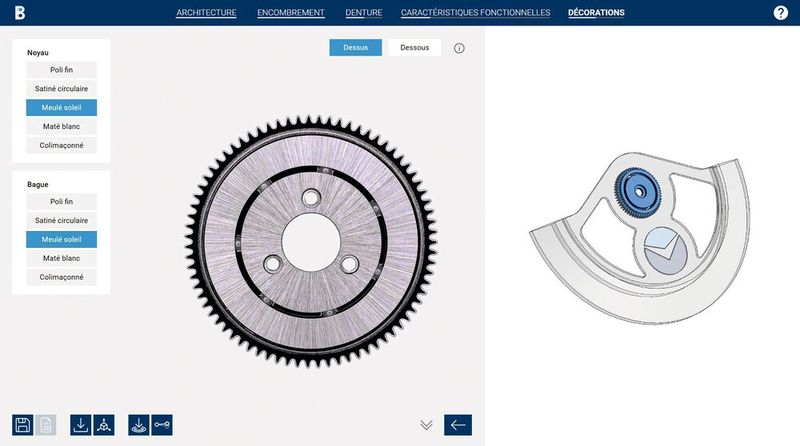The width and height of the screenshot is (800, 446).
Task: Select Maté blanc for Noyau
Action: [61, 127]
